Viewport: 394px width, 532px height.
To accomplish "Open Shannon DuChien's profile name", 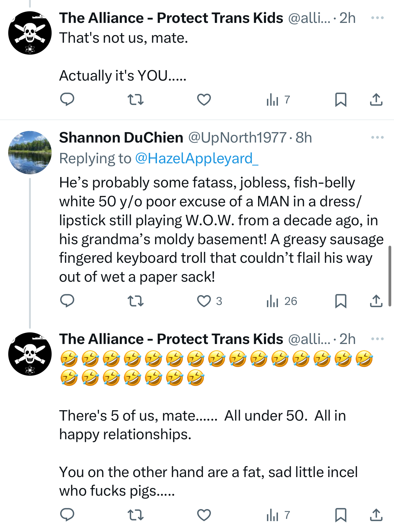I will tap(121, 138).
